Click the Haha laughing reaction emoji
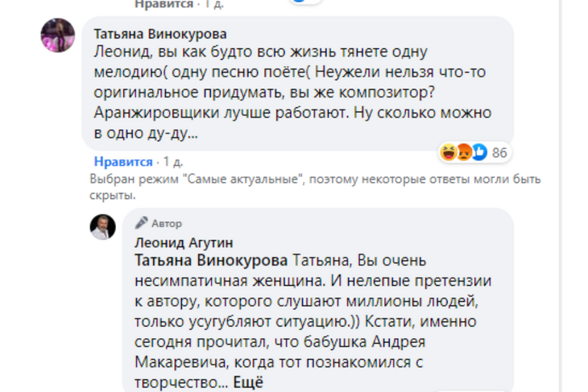Screen dimensions: 588x392 pyautogui.click(x=470, y=151)
